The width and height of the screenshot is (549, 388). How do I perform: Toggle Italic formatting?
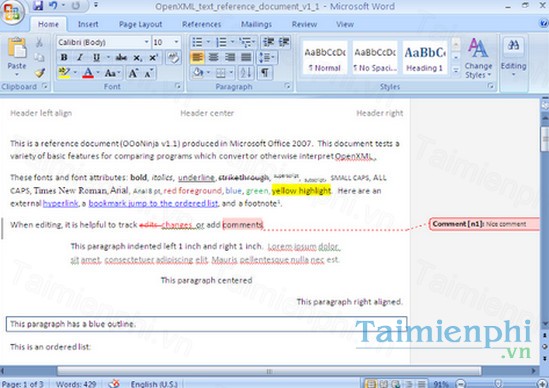point(80,57)
